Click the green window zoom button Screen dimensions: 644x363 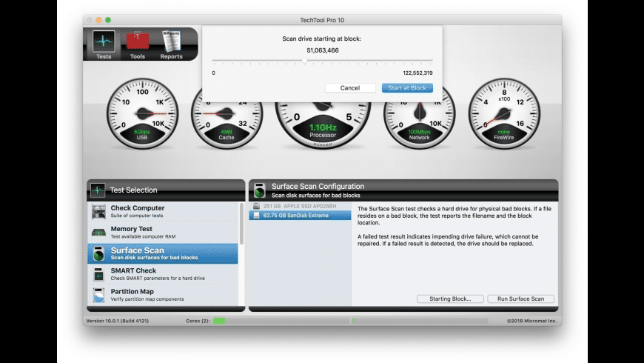(x=108, y=20)
